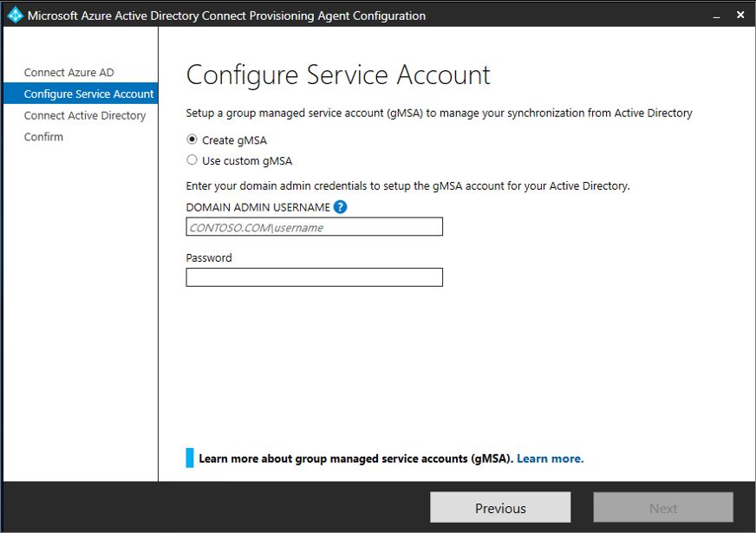Image resolution: width=756 pixels, height=533 pixels.
Task: Click the Next button
Action: pyautogui.click(x=663, y=508)
